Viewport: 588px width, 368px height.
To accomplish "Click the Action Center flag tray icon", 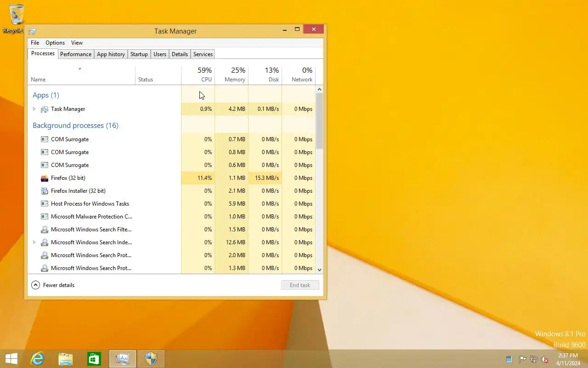I will 522,359.
